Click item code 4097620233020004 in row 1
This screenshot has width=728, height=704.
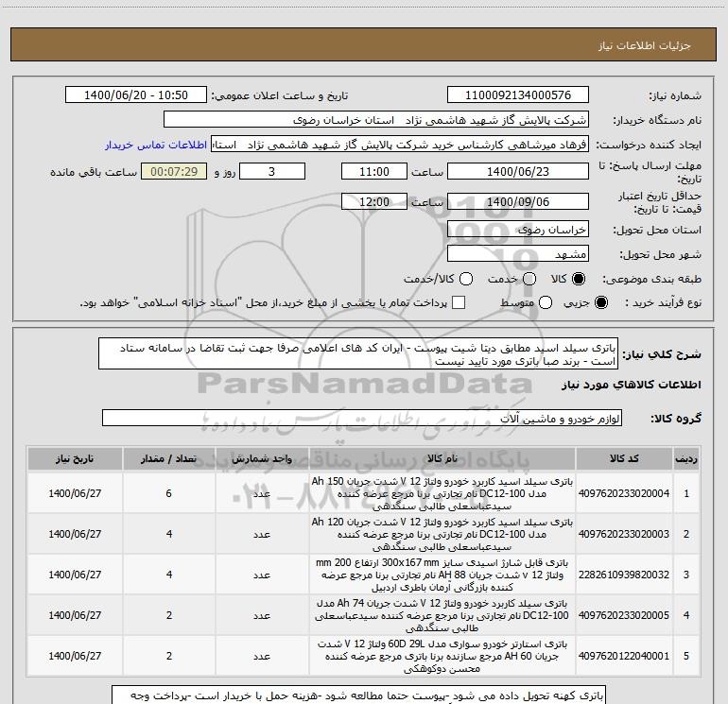625,493
